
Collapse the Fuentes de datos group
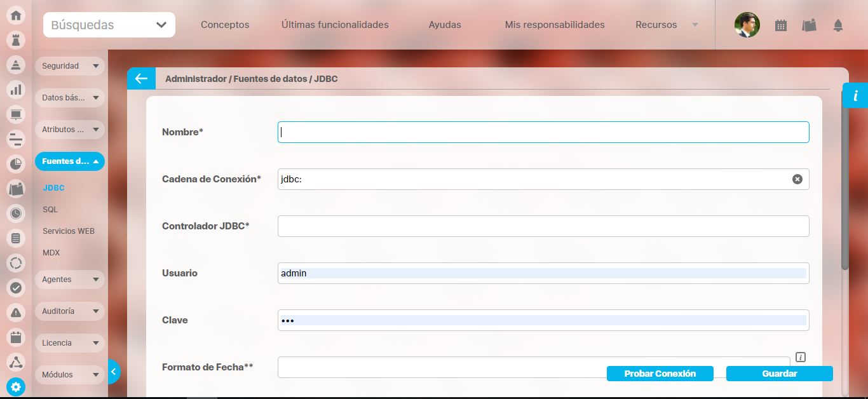coord(70,161)
